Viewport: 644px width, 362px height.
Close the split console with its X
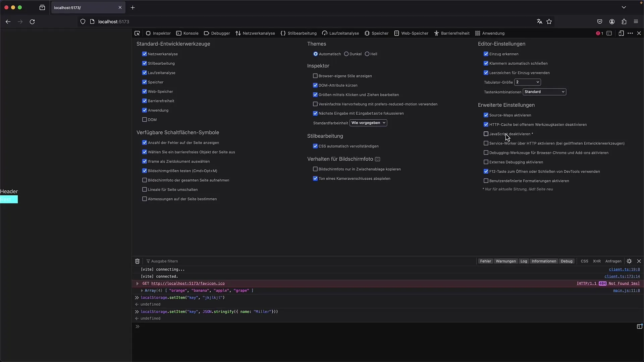point(639,261)
